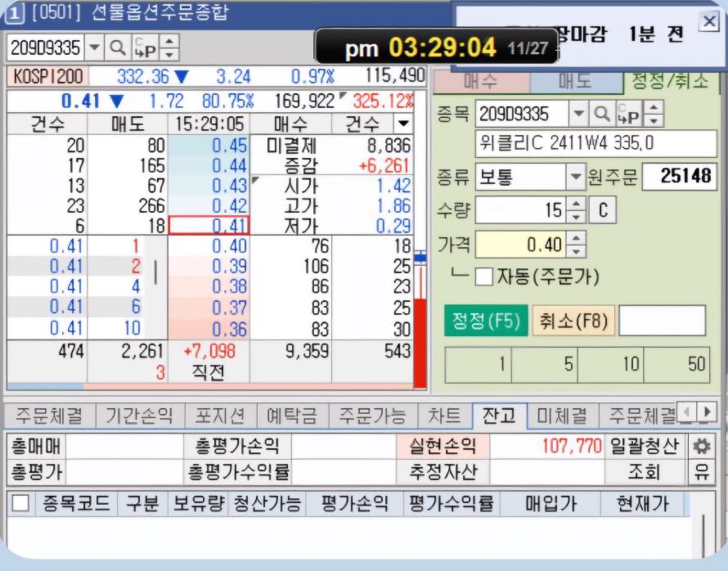Image resolution: width=728 pixels, height=571 pixels.
Task: Click the blue marker on the price gauge
Action: 420,257
